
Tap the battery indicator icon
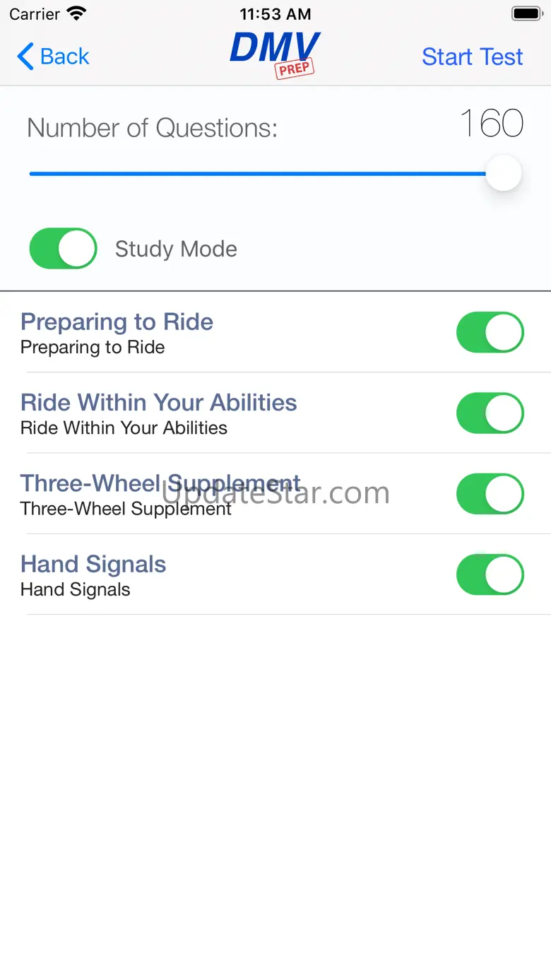[x=526, y=13]
